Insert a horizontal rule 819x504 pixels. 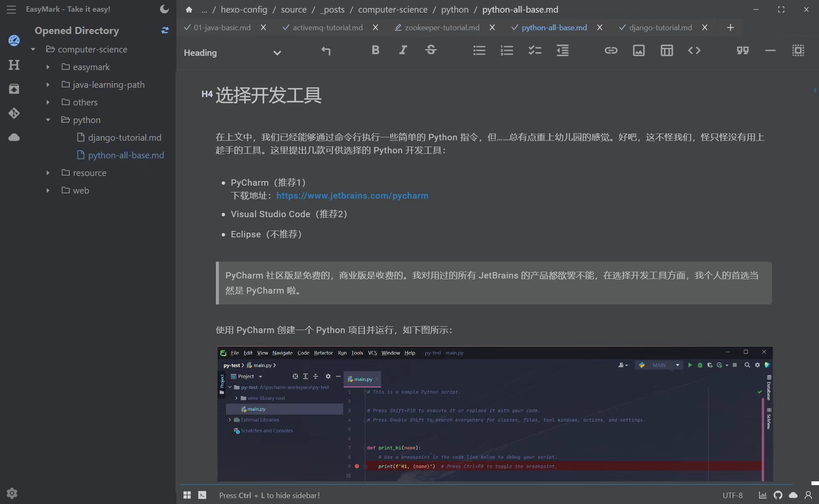click(770, 50)
